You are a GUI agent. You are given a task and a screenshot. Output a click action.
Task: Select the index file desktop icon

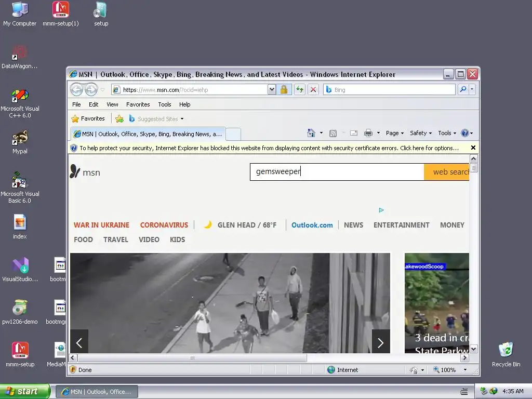tap(20, 227)
